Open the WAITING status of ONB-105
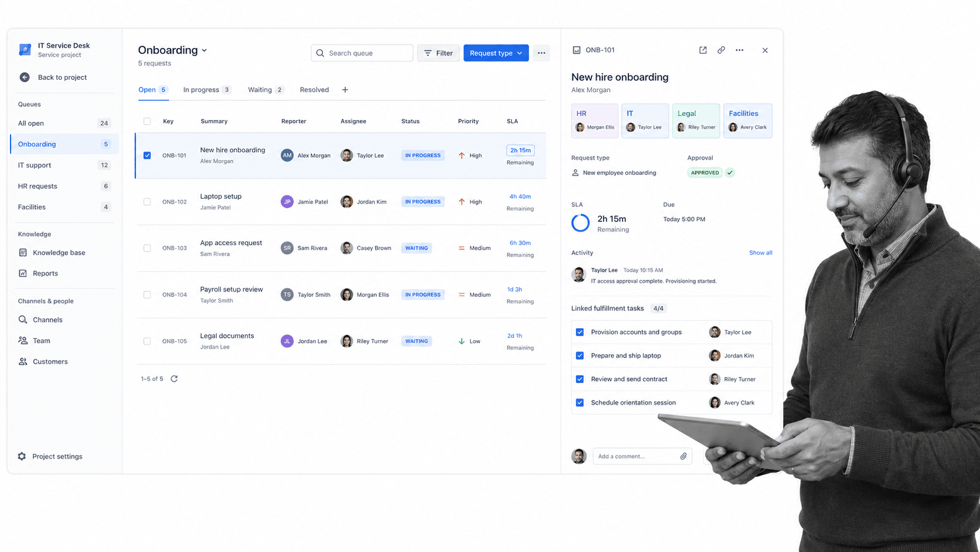The height and width of the screenshot is (552, 980). point(417,341)
